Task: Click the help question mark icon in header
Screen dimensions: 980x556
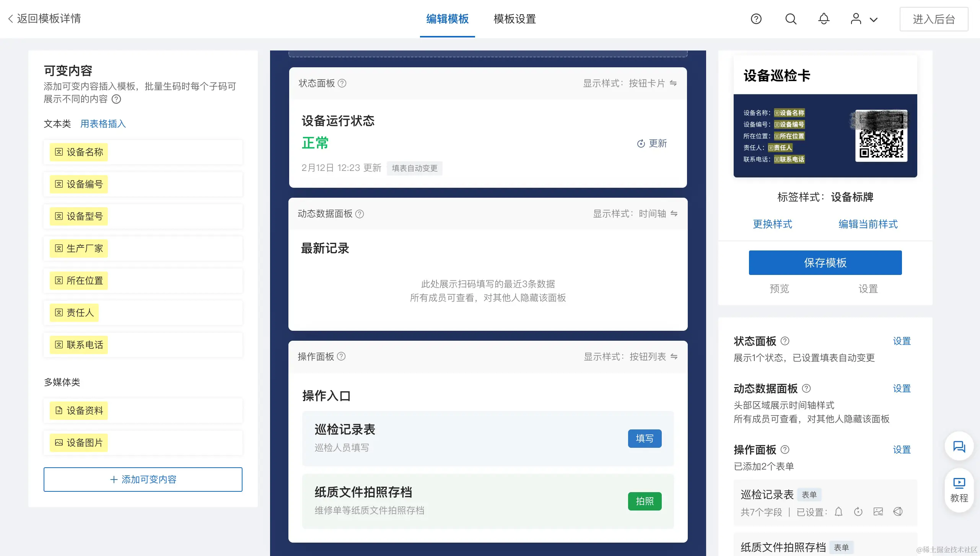Action: [756, 19]
